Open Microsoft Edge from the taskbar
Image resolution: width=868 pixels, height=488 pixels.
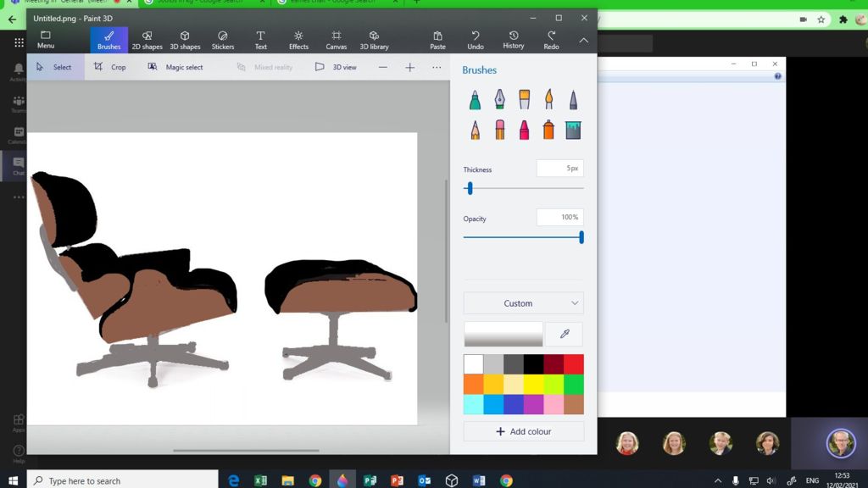[x=234, y=480]
